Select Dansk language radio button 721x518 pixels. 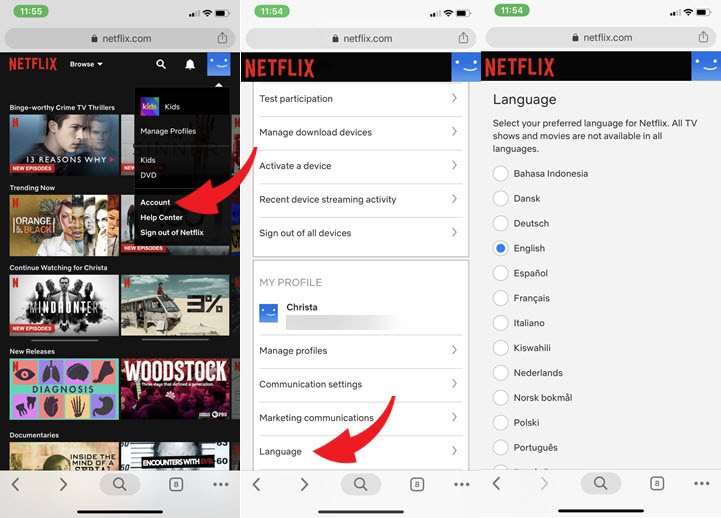(x=500, y=199)
